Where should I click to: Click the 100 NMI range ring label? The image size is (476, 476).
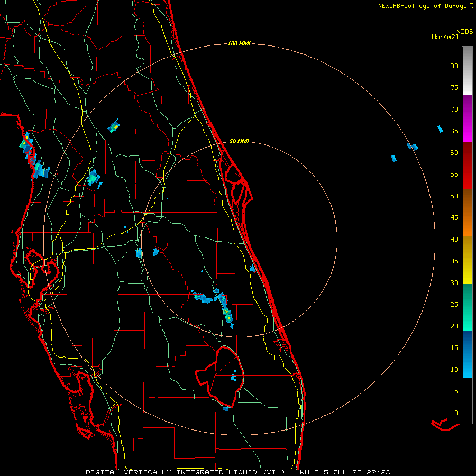click(x=239, y=44)
